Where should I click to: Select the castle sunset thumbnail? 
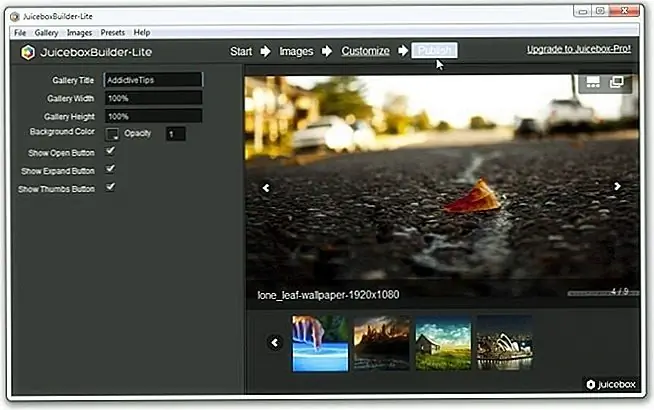point(381,343)
